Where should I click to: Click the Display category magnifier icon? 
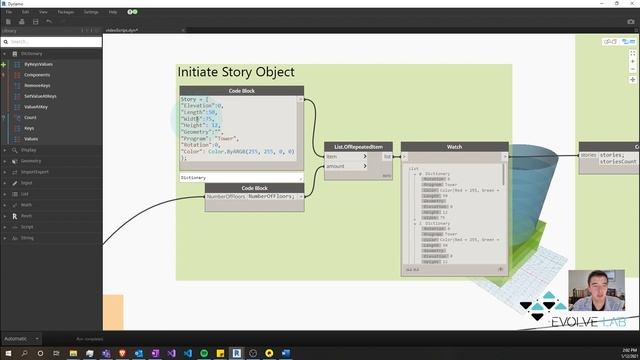click(x=15, y=150)
